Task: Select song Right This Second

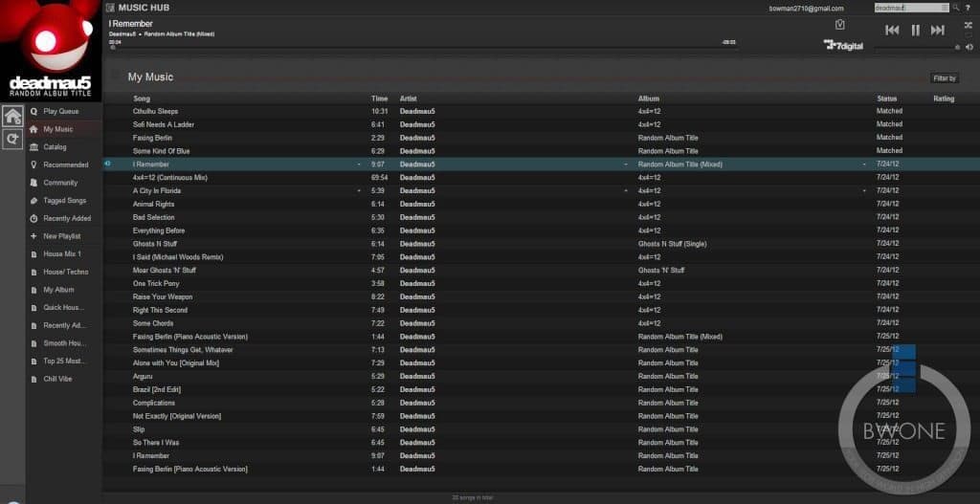Action: [160, 310]
